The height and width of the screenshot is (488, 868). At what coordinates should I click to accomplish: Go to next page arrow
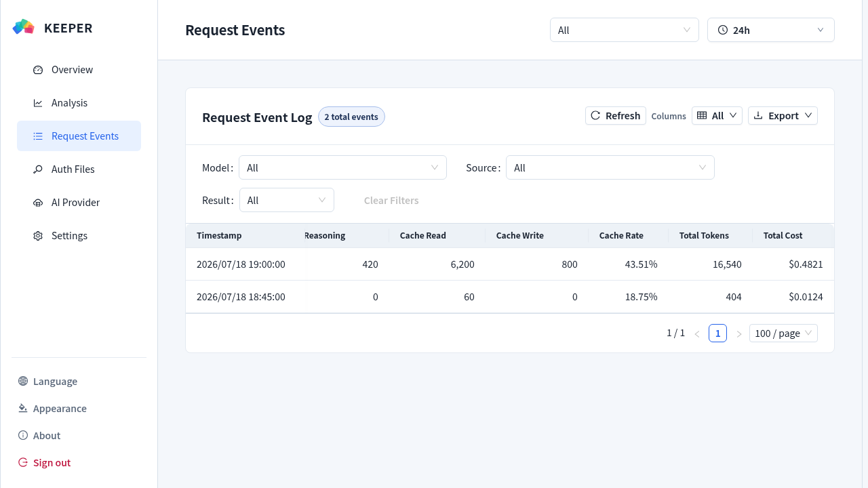click(x=739, y=333)
